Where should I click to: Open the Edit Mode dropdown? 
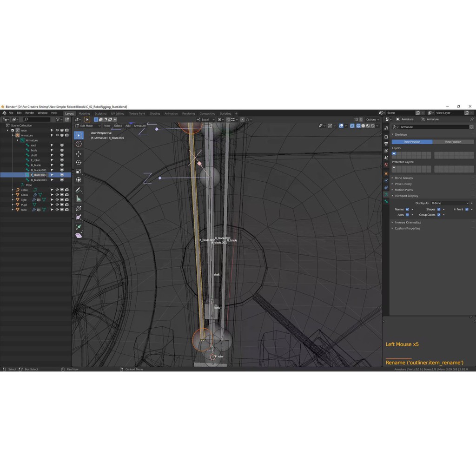(89, 126)
